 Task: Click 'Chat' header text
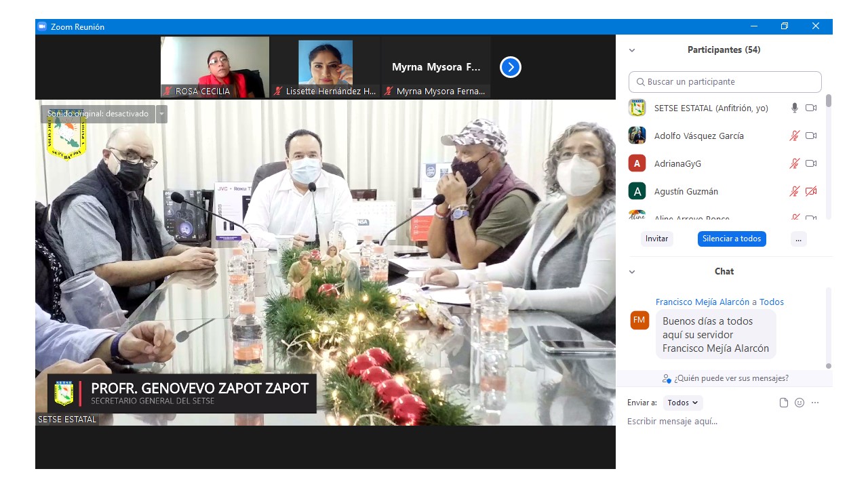coord(724,272)
